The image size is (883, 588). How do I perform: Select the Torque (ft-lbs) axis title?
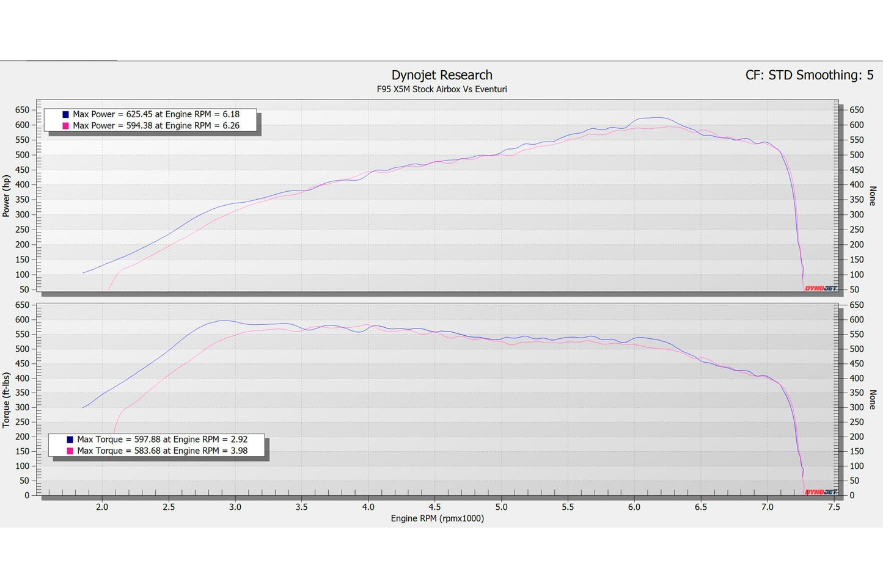click(7, 400)
